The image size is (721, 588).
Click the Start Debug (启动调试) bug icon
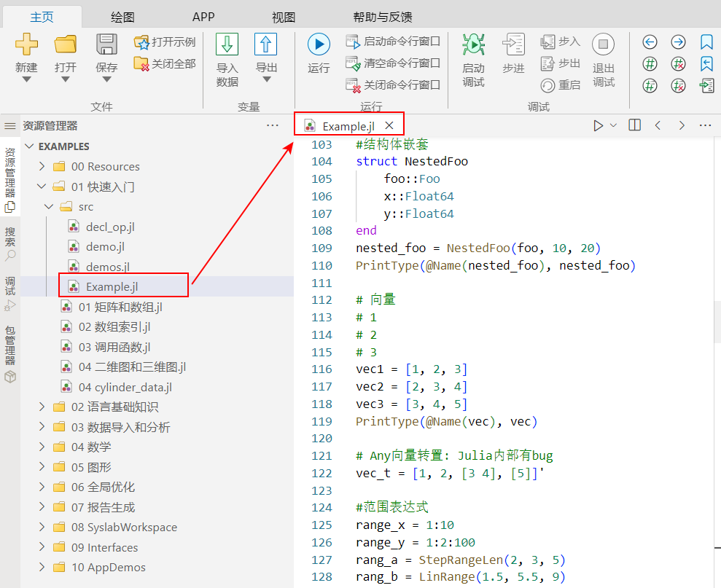coord(473,45)
